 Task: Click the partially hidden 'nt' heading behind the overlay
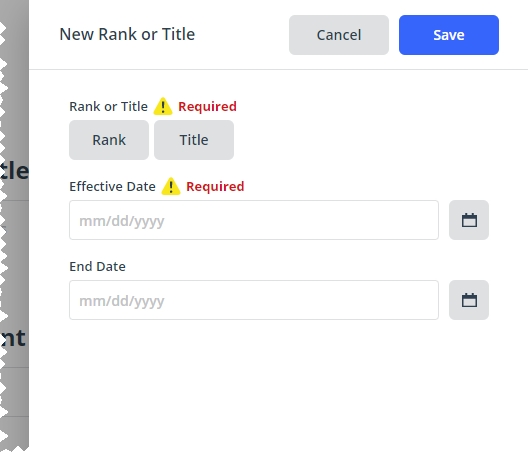[13, 338]
